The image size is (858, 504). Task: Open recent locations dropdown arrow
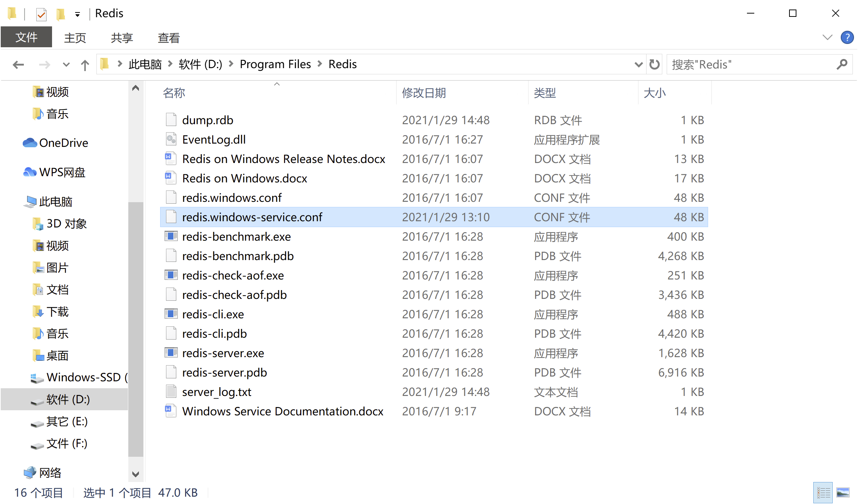coord(66,65)
